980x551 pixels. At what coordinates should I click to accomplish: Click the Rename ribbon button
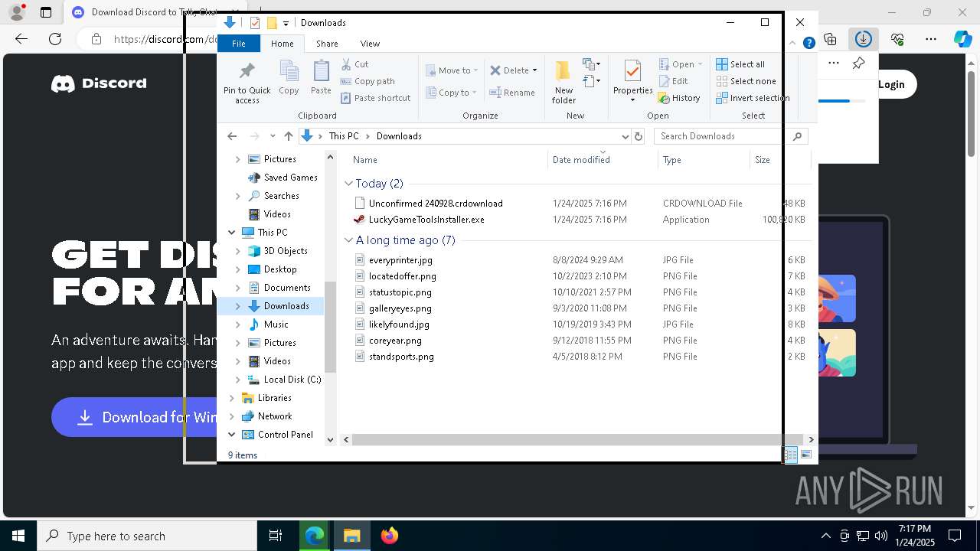tap(512, 93)
